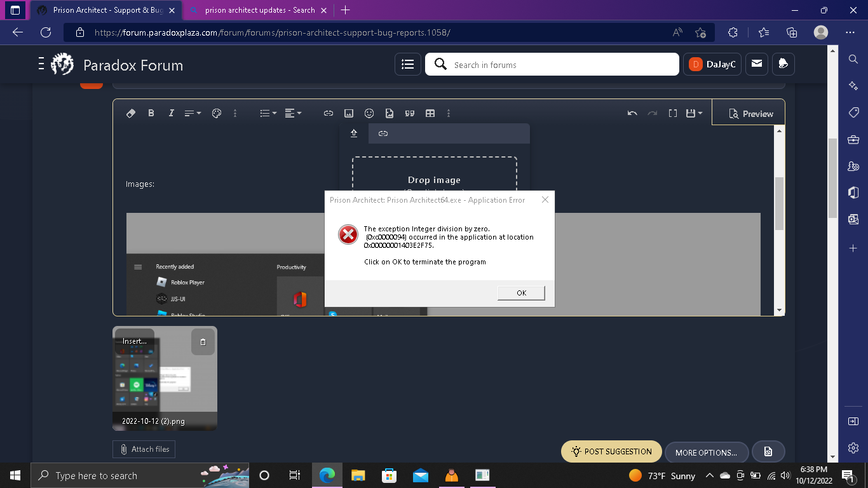Click the MORE OPTIONS button
Screen dimensions: 868x488
[706, 452]
